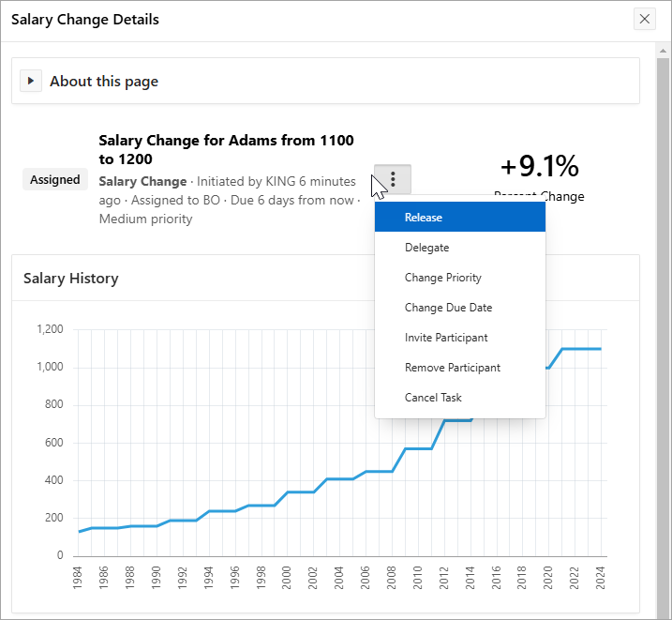Choose Cancel Task from the menu
672x620 pixels.
[433, 398]
